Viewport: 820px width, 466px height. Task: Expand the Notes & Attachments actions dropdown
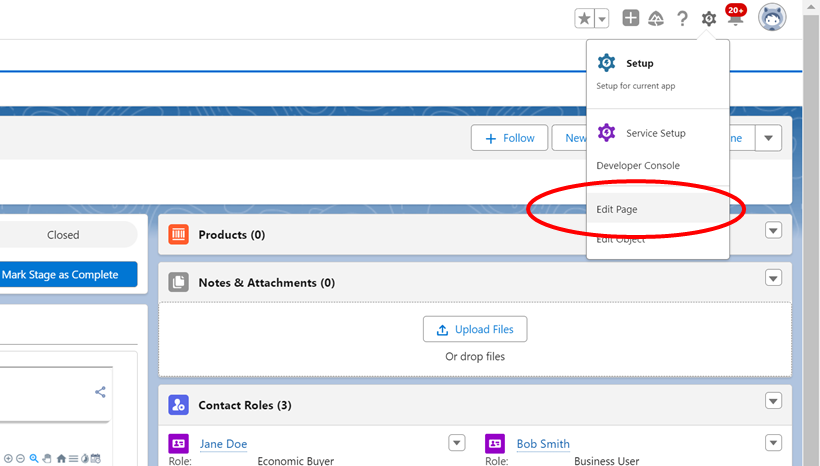click(x=773, y=278)
